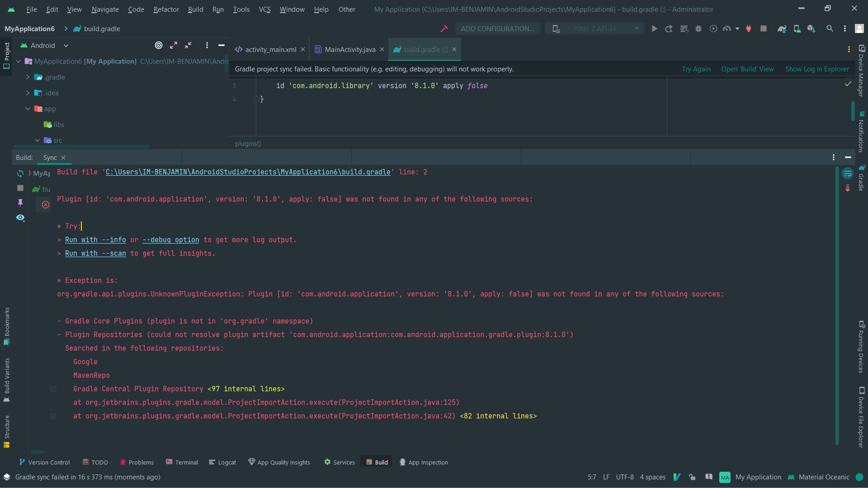
Task: Open the File menu
Action: pyautogui.click(x=32, y=9)
